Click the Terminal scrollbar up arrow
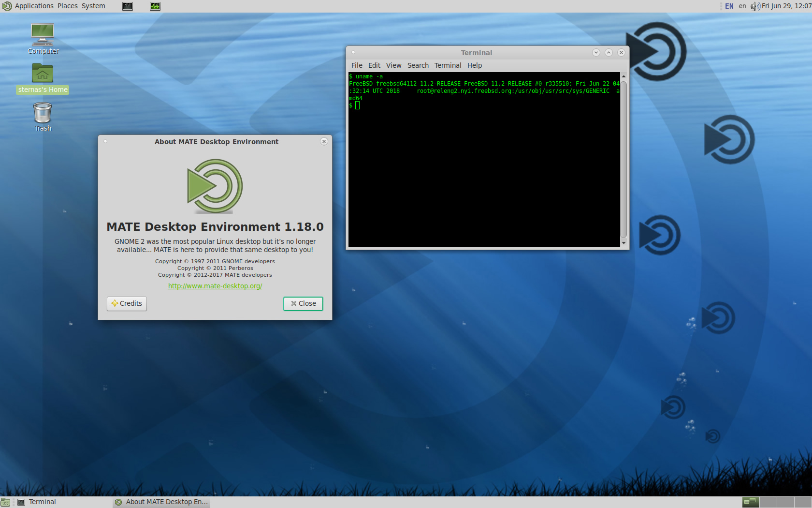 pos(623,76)
